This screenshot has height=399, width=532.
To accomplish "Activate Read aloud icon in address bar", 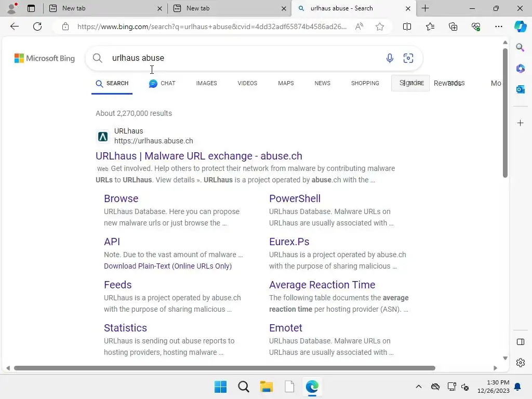I will (359, 26).
